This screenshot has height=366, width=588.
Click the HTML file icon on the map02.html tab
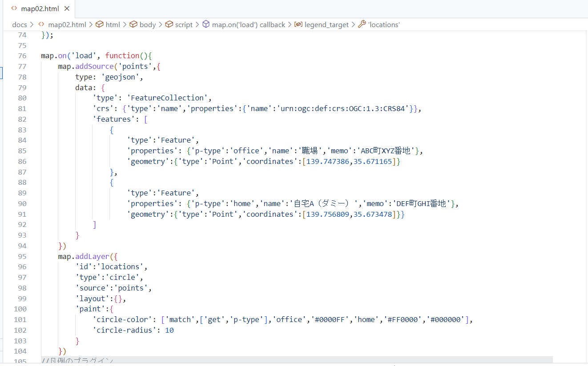point(14,8)
